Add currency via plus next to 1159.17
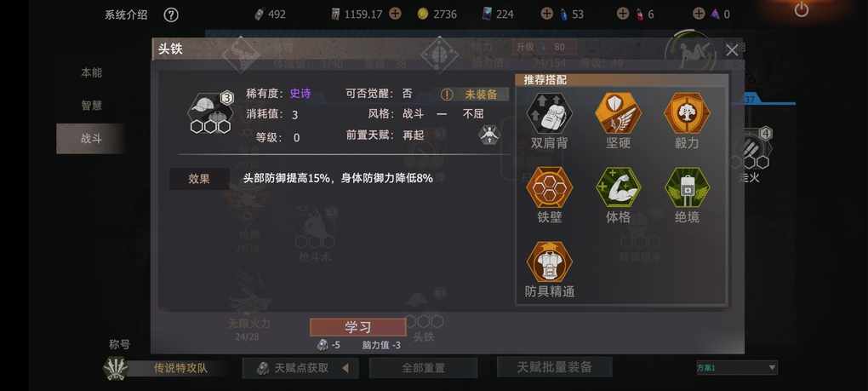 pyautogui.click(x=395, y=14)
